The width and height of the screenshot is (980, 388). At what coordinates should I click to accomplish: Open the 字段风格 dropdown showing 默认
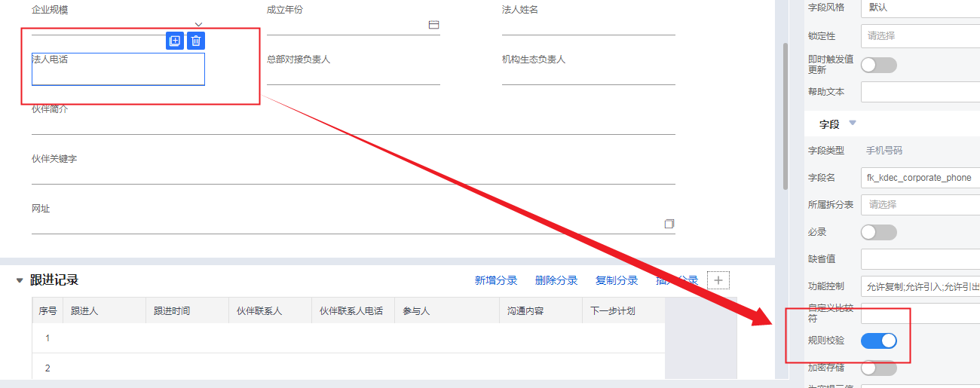point(920,7)
